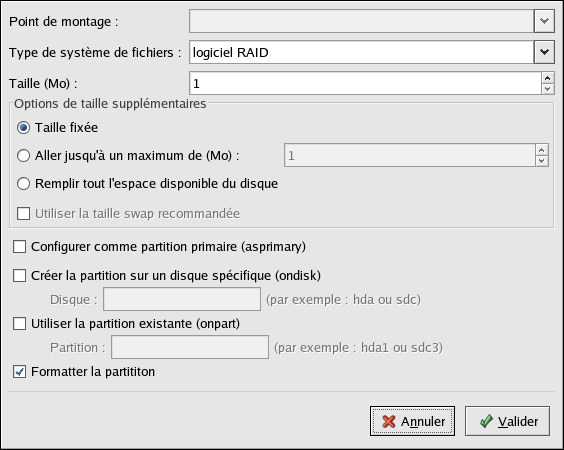Click the logiciel RAID combo box field
This screenshot has height=450, width=564.
pyautogui.click(x=361, y=52)
